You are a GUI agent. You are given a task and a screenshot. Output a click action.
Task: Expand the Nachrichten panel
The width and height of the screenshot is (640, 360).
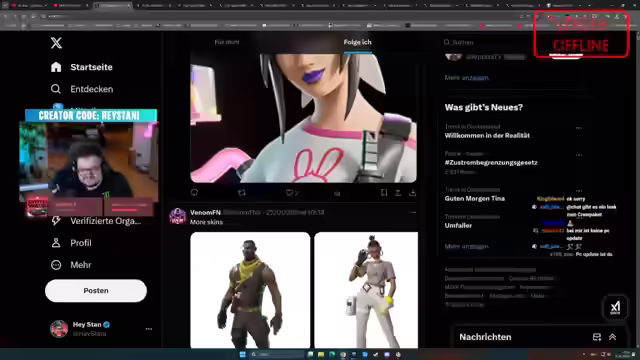pos(613,337)
